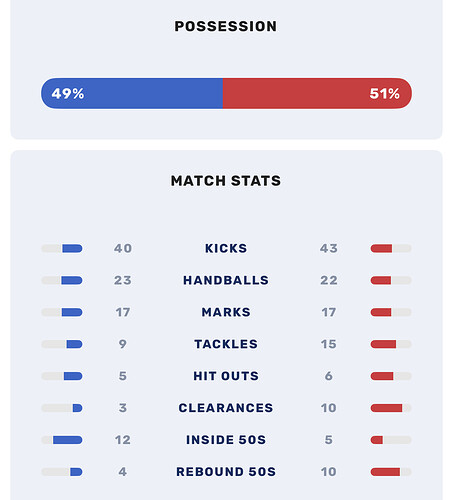Click the blue 49% possession bar segment
The image size is (452, 500).
click(x=132, y=93)
